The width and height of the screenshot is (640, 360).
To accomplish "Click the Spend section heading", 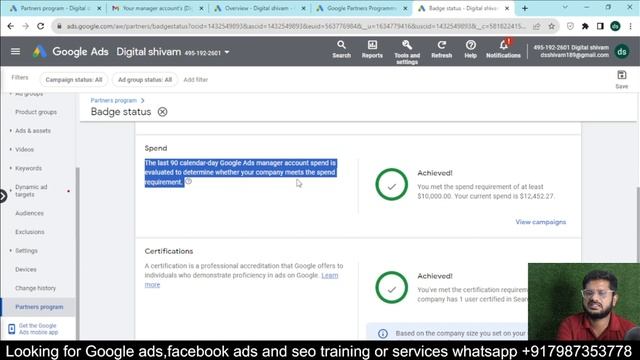I will click(156, 148).
